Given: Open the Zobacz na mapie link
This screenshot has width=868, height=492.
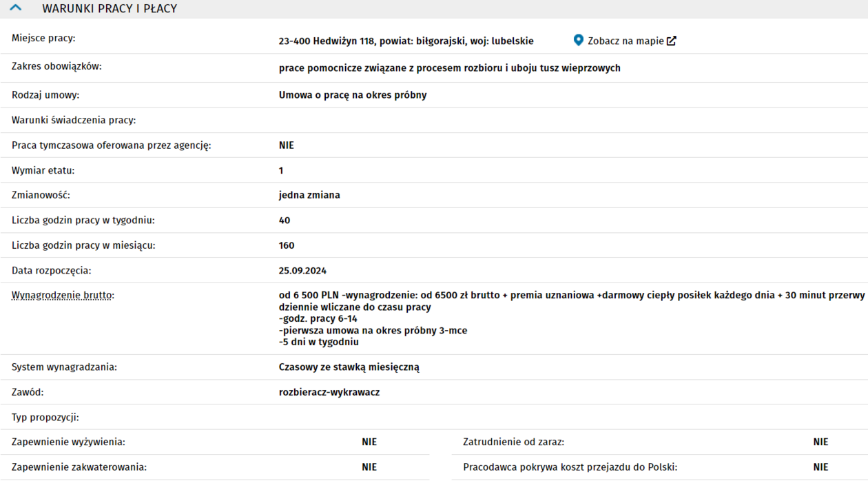Looking at the screenshot, I should click(x=625, y=41).
